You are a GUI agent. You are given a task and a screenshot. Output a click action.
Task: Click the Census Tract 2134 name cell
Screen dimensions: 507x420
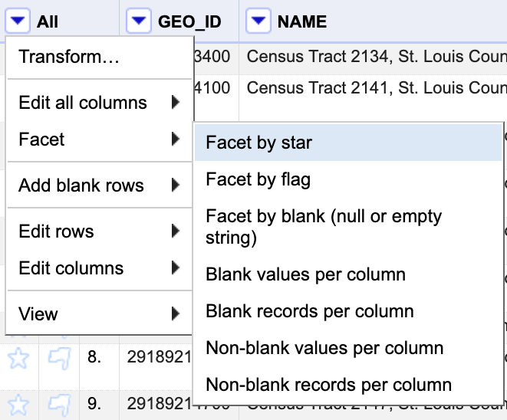(376, 57)
